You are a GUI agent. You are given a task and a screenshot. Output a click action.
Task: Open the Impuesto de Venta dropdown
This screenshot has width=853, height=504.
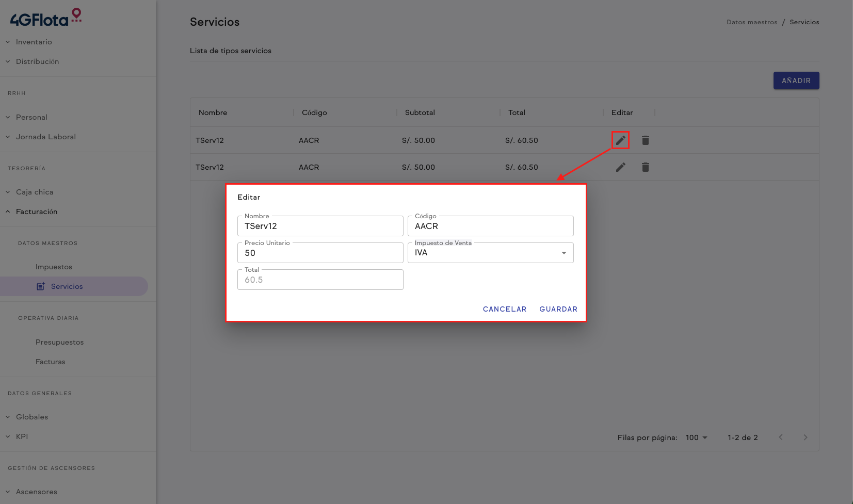tap(490, 253)
